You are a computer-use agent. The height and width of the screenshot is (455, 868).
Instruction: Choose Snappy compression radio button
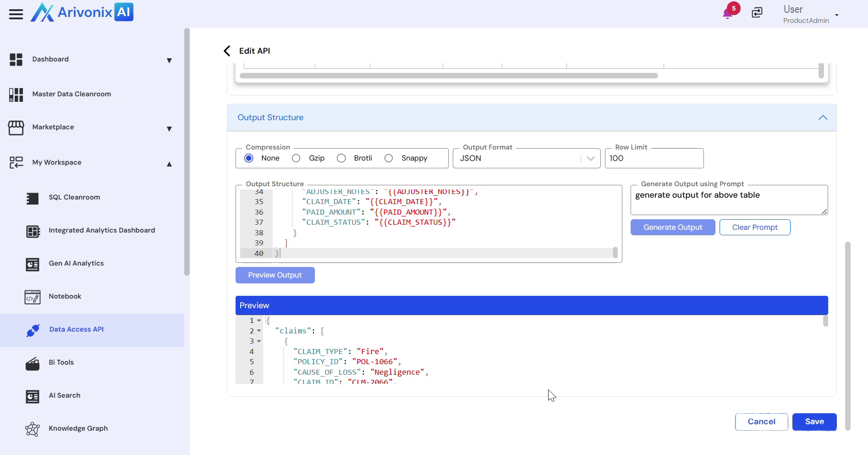click(389, 158)
